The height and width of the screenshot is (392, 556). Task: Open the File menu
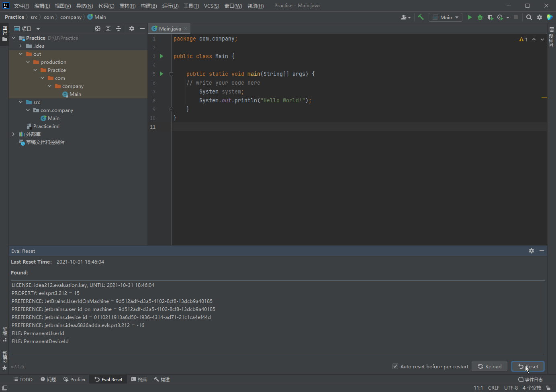coord(21,6)
